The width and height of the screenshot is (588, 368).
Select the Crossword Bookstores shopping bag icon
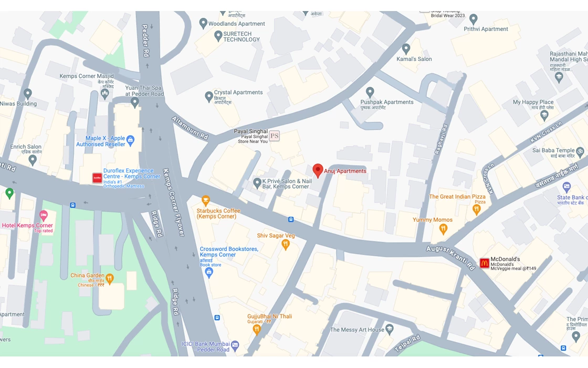(209, 273)
